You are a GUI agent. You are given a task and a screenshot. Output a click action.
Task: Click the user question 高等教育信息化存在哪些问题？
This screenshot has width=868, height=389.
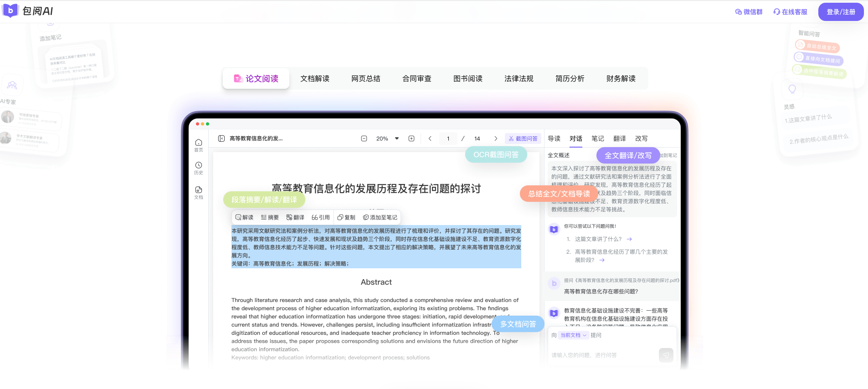pyautogui.click(x=601, y=292)
